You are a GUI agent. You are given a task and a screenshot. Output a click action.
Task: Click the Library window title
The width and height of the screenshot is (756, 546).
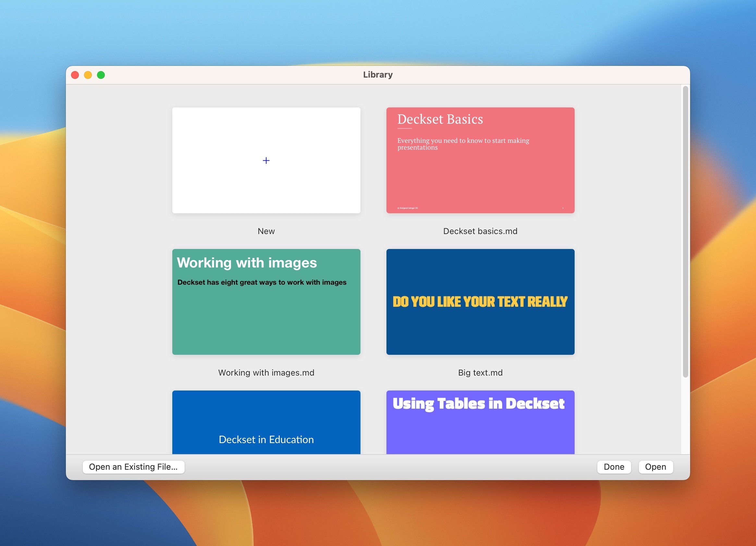coord(378,75)
